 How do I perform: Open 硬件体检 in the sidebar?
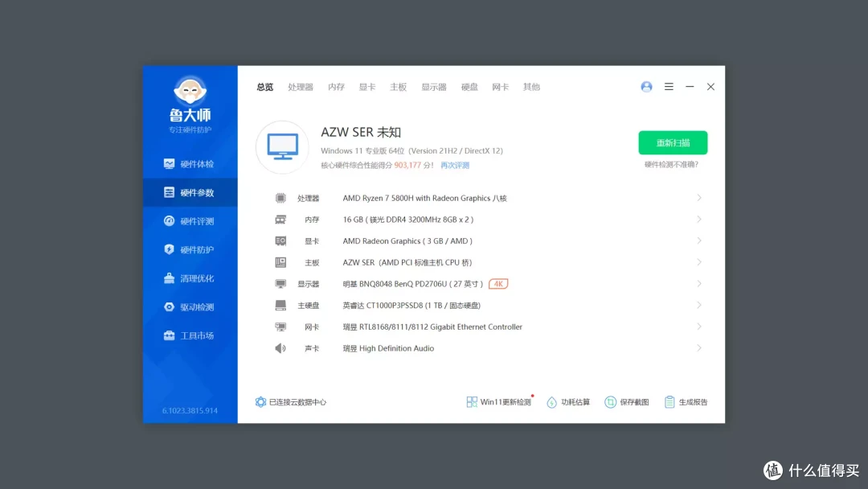(x=190, y=164)
